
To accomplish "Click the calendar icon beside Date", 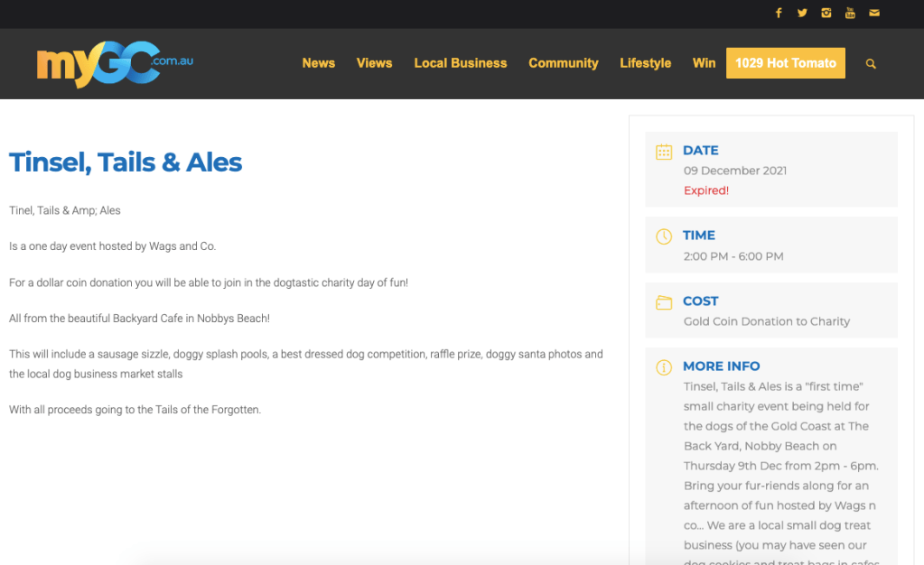I will pos(664,152).
